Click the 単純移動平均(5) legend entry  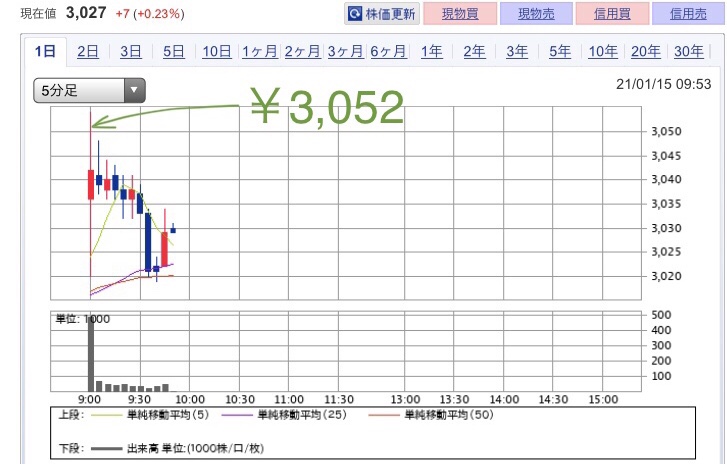coord(150,415)
